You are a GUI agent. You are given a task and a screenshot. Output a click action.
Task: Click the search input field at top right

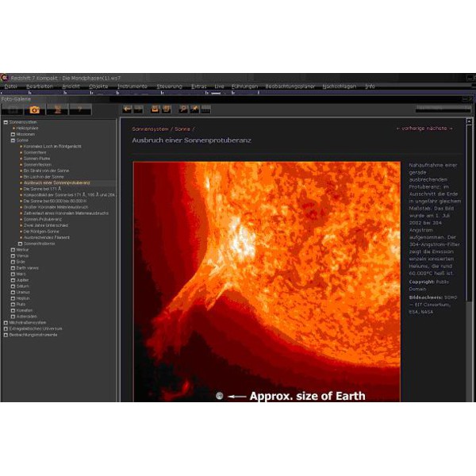pos(442,109)
